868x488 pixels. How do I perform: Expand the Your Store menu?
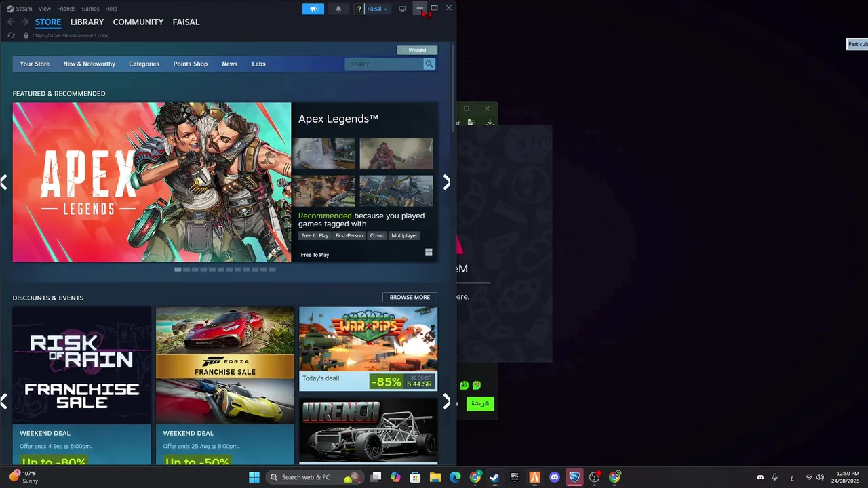point(35,64)
